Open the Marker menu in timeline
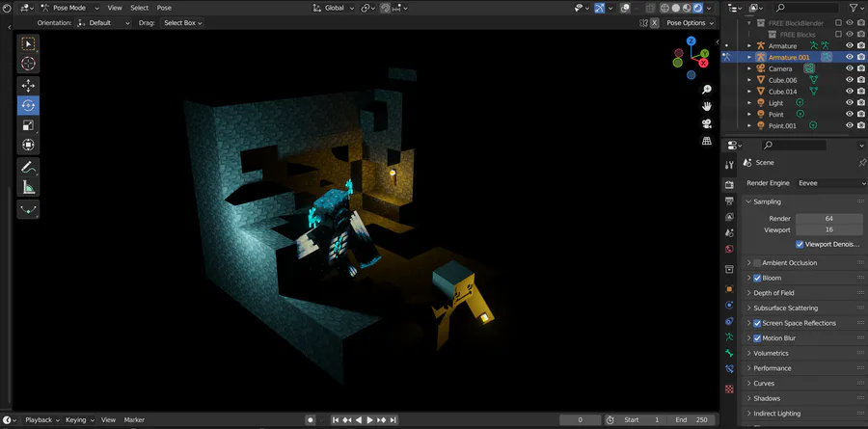Viewport: 868px width, 429px height. (x=134, y=420)
